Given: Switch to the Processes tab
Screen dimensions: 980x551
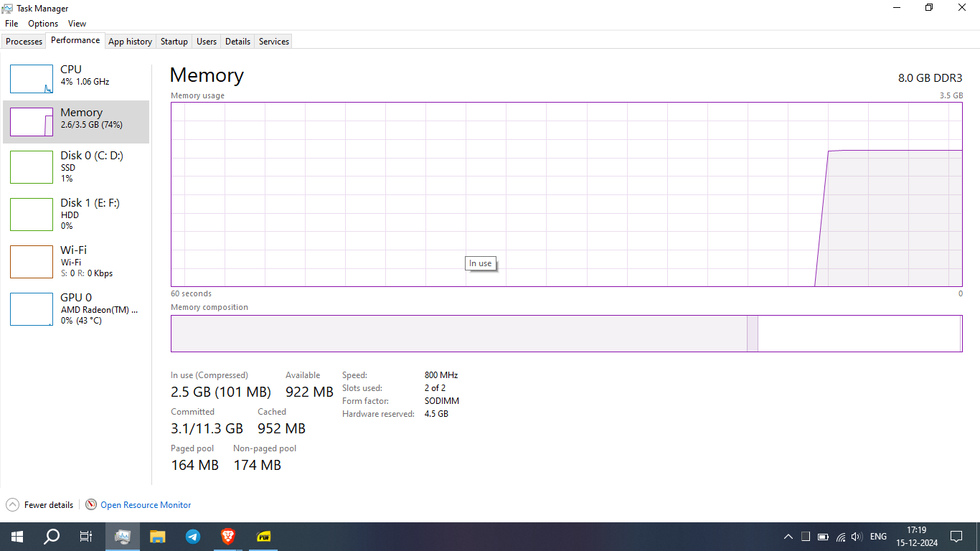Looking at the screenshot, I should pyautogui.click(x=24, y=41).
